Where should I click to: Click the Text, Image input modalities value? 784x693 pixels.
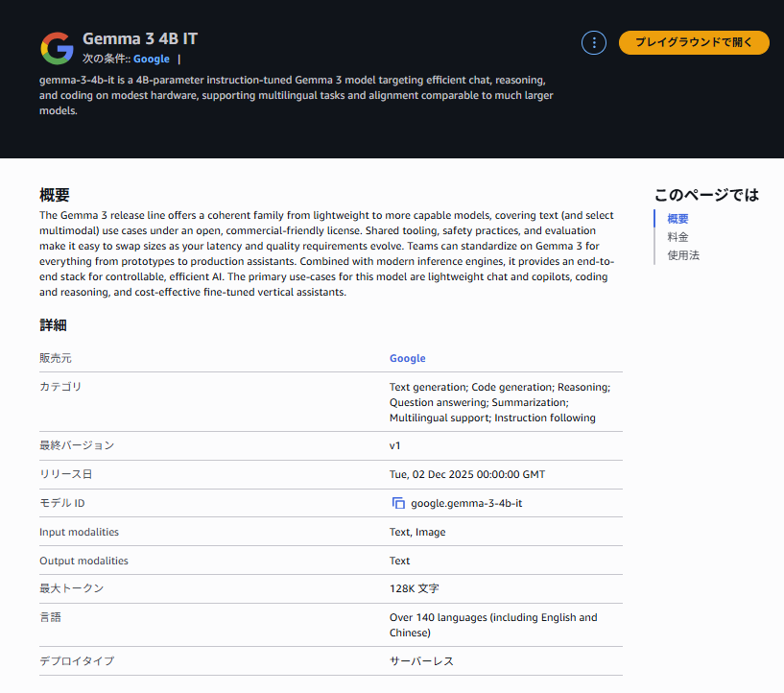[x=417, y=532]
